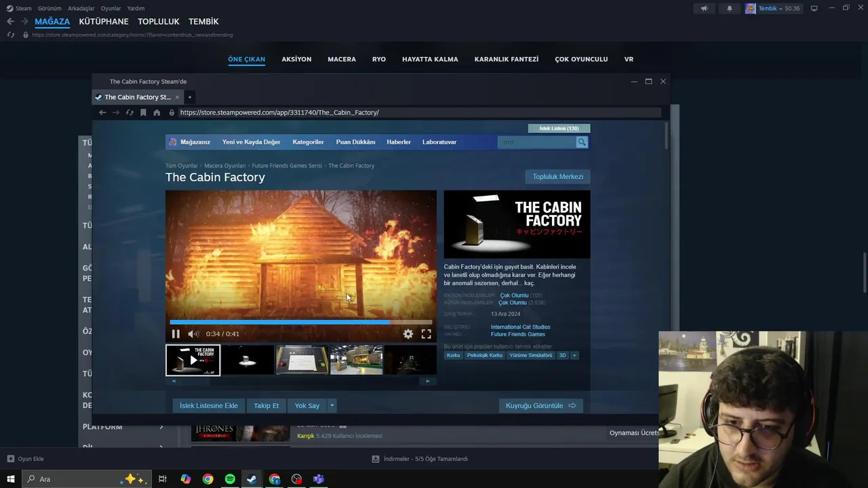Open Spotify from the taskbar
The width and height of the screenshot is (868, 488).
pyautogui.click(x=230, y=479)
